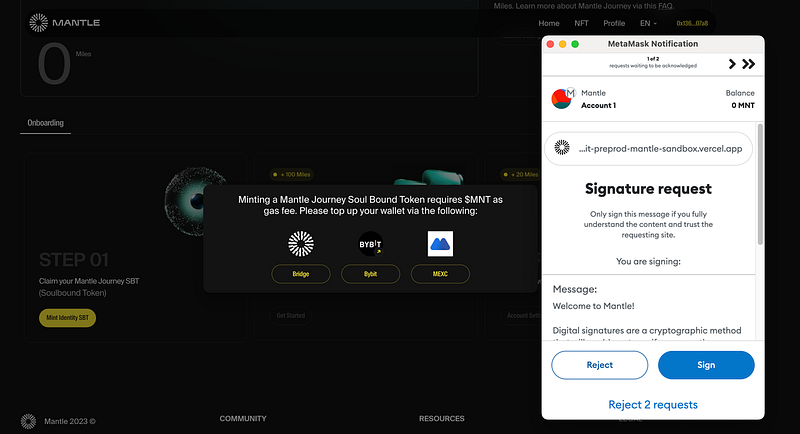Click the site icon beside the vercel.app URL
The height and width of the screenshot is (434, 800).
click(x=562, y=148)
